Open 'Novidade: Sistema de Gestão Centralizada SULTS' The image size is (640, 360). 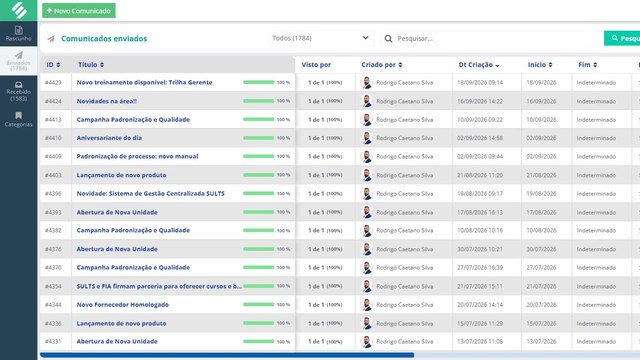click(151, 193)
